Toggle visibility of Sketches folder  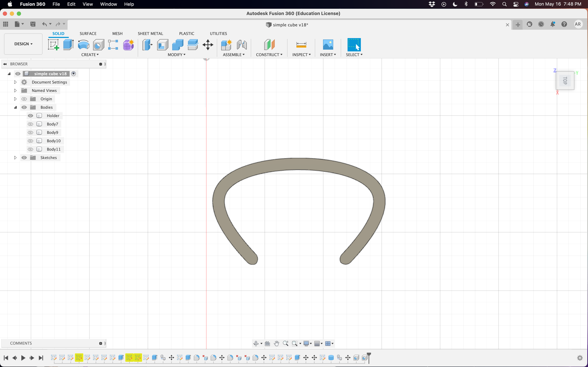(24, 157)
